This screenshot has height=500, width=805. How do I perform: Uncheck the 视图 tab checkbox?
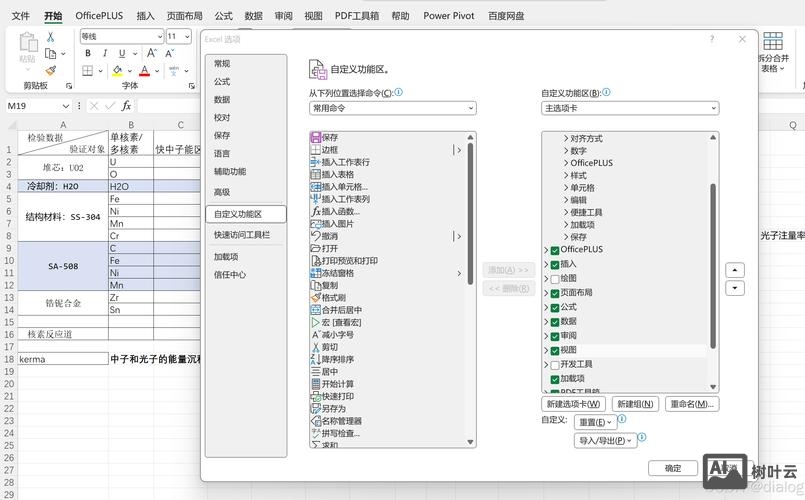pyautogui.click(x=555, y=351)
